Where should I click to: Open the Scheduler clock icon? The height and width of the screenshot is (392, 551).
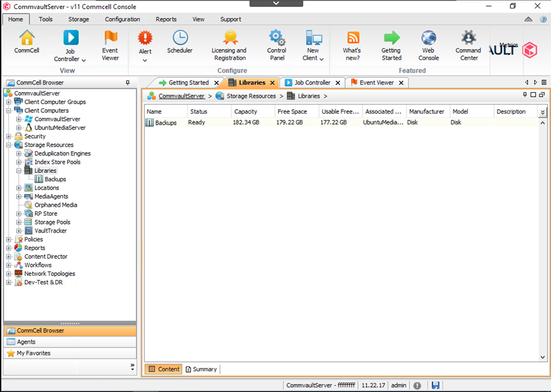click(180, 38)
